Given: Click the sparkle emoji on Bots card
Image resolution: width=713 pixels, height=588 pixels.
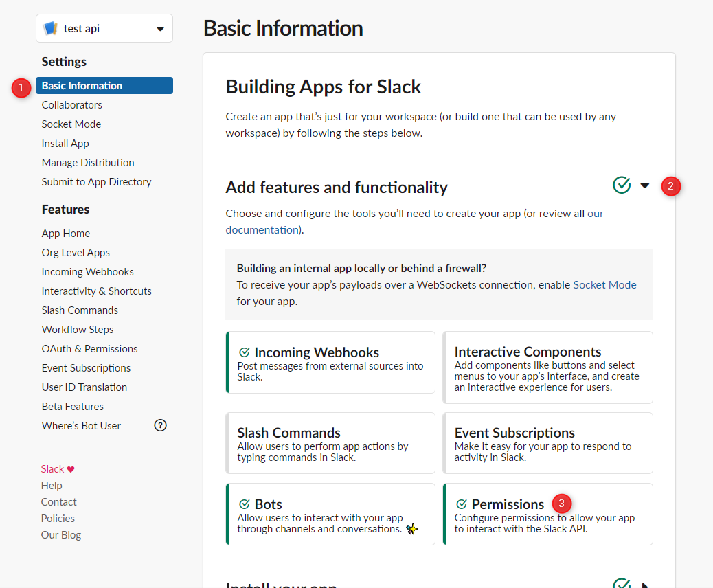Looking at the screenshot, I should (x=412, y=529).
